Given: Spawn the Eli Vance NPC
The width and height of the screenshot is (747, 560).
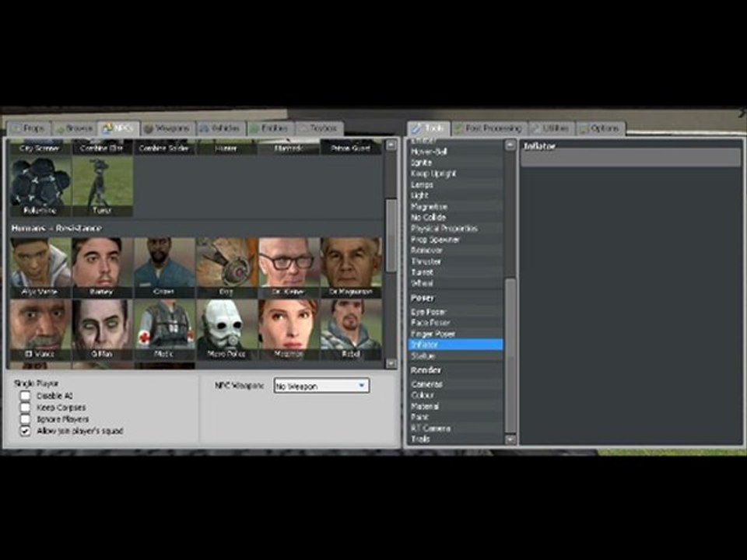Looking at the screenshot, I should 40,330.
